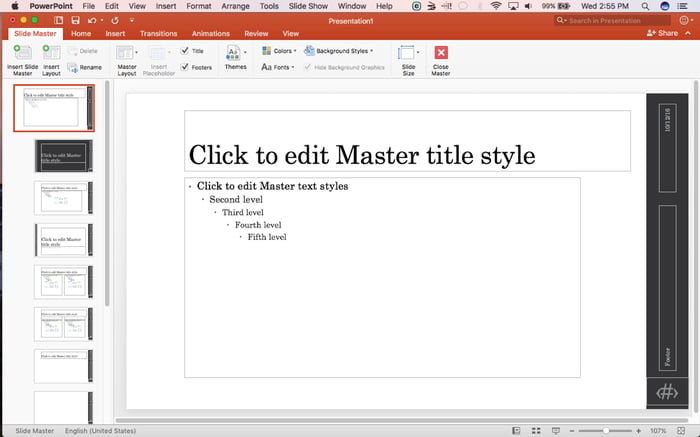Click the slide pane layout icon in title bar

pos(58,21)
